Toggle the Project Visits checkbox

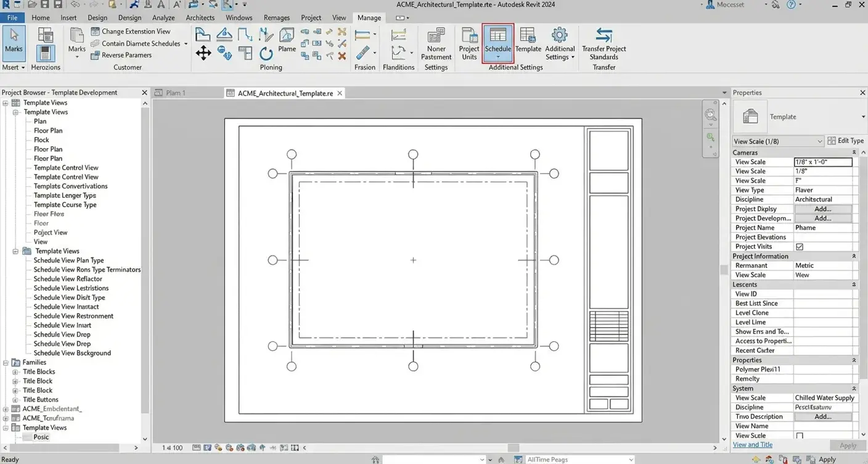pos(800,247)
